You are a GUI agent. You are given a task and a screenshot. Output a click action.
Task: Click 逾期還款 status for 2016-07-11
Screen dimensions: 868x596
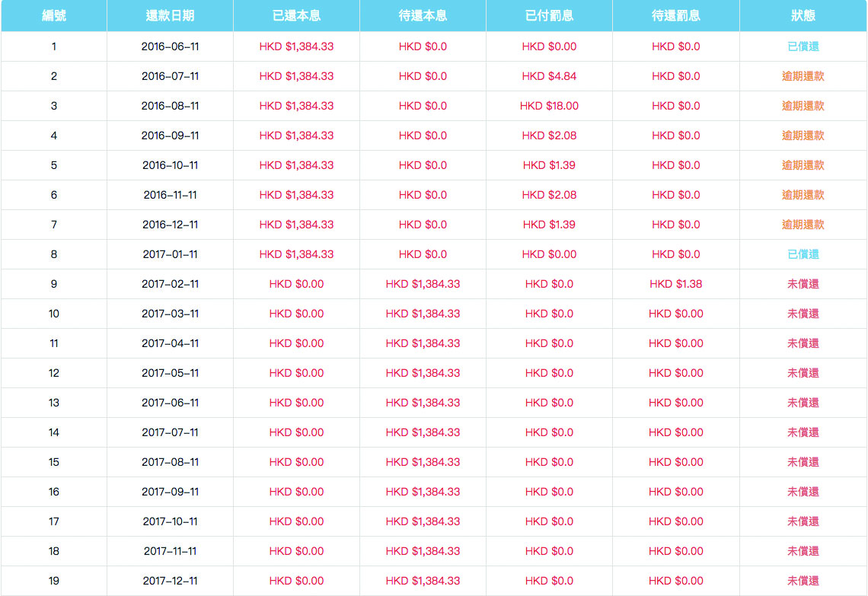pos(803,76)
